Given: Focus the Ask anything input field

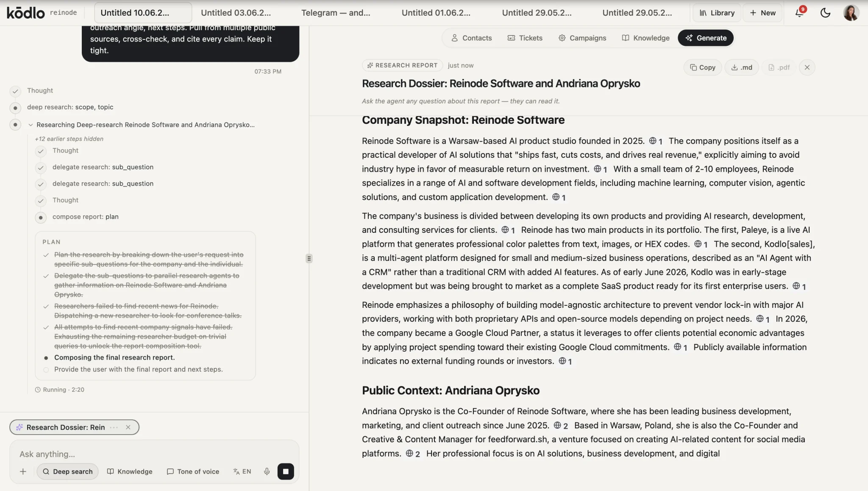Looking at the screenshot, I should (x=154, y=454).
